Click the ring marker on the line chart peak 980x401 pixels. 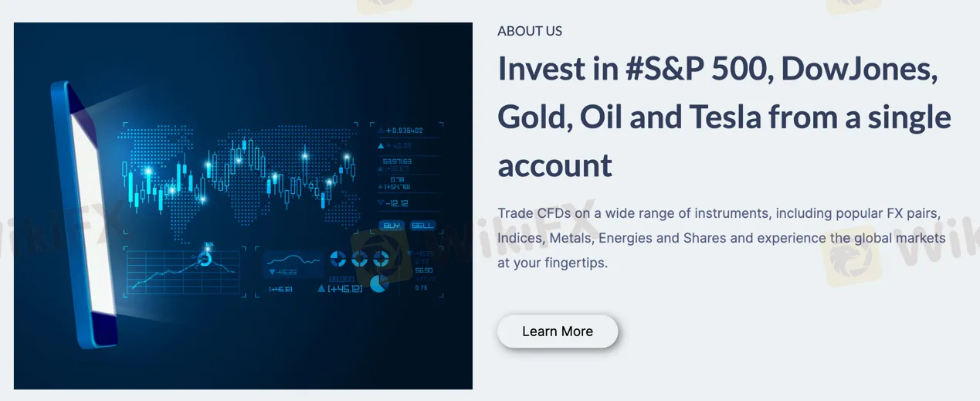pos(205,260)
